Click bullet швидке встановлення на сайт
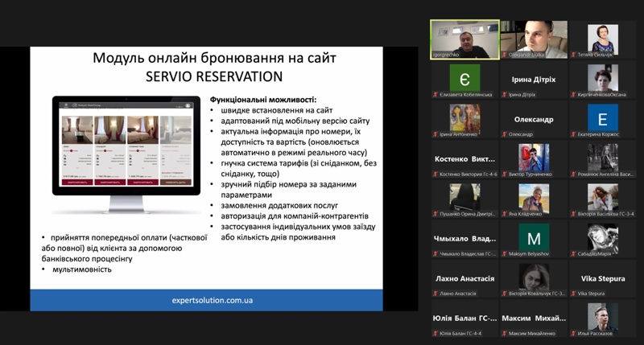Viewport: 644px width, 345px height. (x=276, y=110)
